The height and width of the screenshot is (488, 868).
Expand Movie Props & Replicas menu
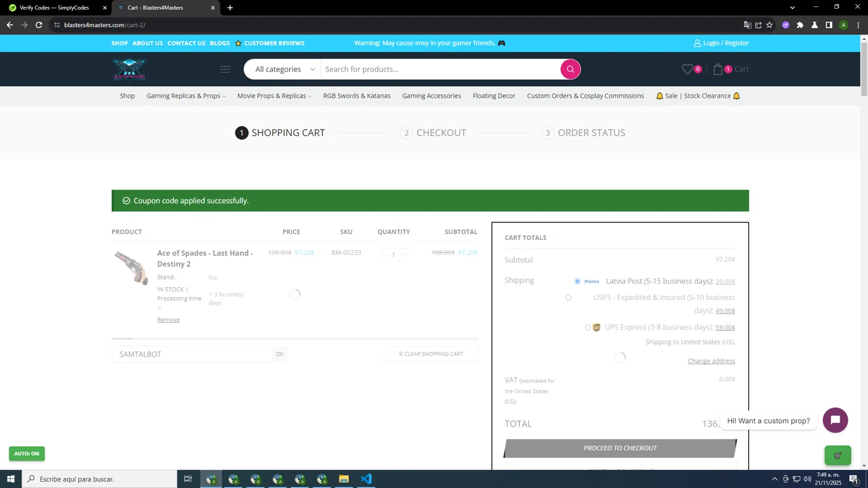tap(274, 96)
